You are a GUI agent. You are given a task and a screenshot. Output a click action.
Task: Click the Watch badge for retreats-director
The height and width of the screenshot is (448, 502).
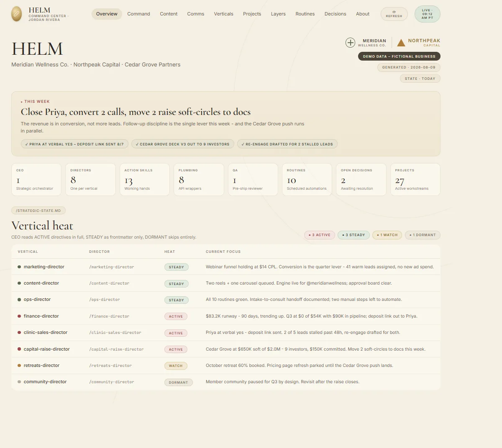[x=176, y=366]
